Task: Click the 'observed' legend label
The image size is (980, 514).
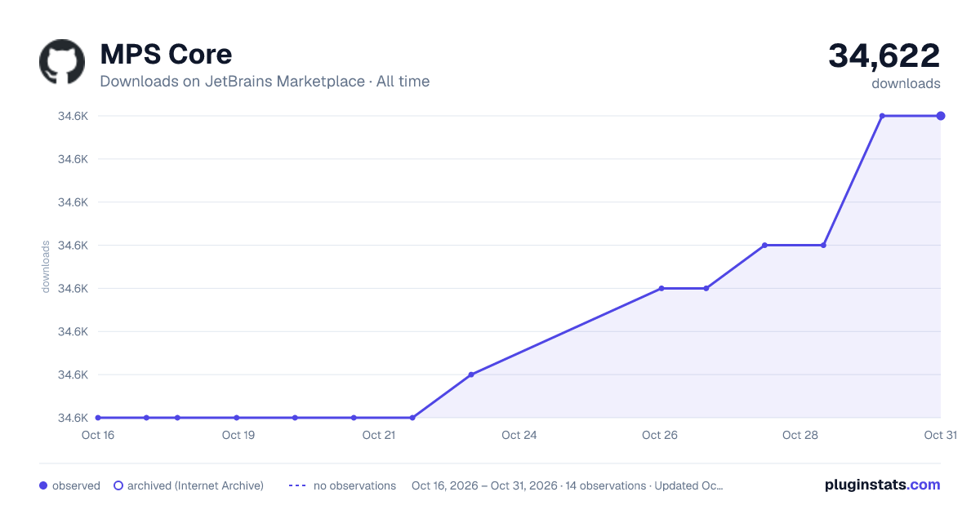Action: pyautogui.click(x=76, y=485)
